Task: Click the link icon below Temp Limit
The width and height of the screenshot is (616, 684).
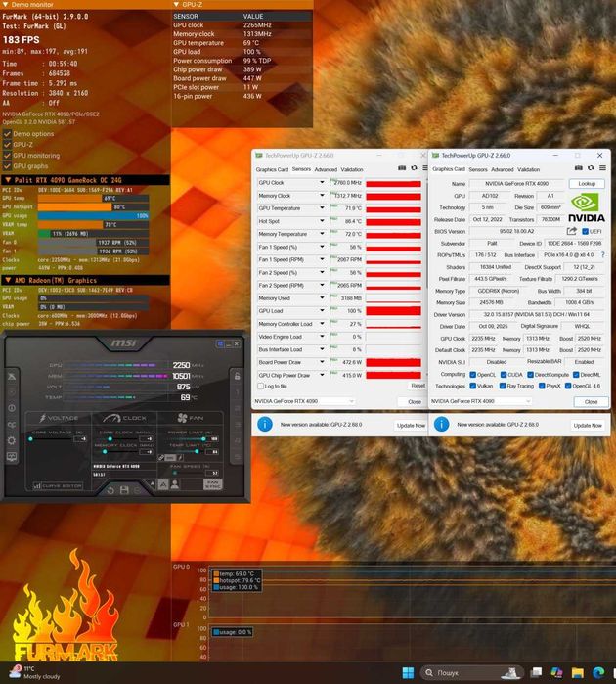Action: click(x=161, y=458)
